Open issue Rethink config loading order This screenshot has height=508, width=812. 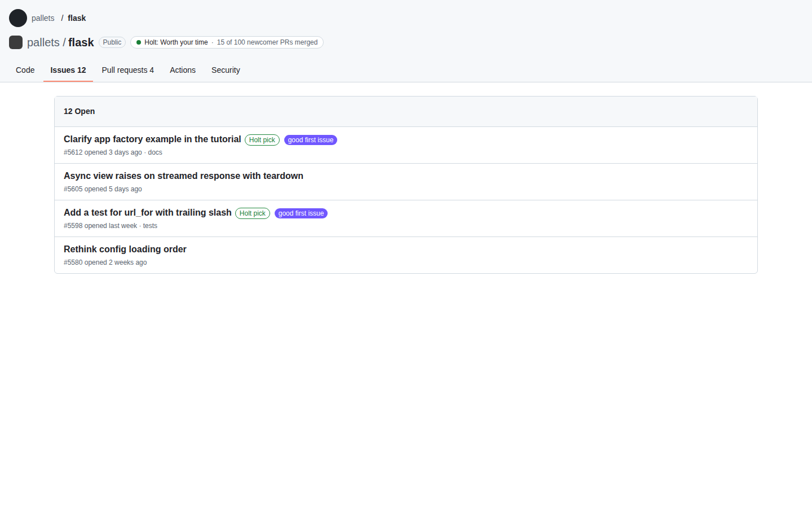point(125,249)
